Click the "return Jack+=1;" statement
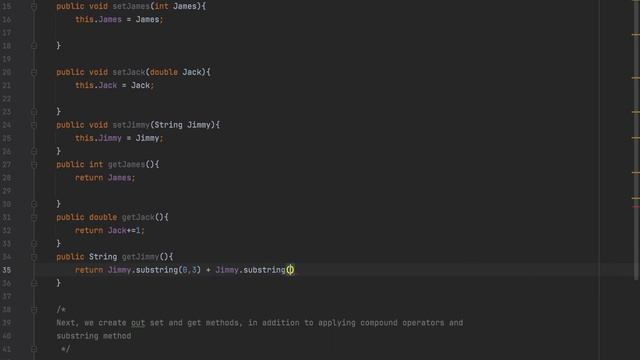The image size is (640, 360). [x=110, y=231]
